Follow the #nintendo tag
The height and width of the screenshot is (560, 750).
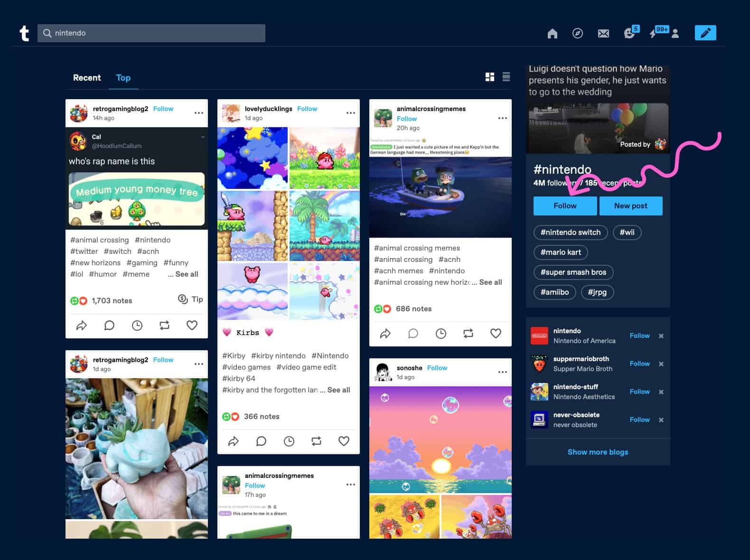tap(565, 206)
